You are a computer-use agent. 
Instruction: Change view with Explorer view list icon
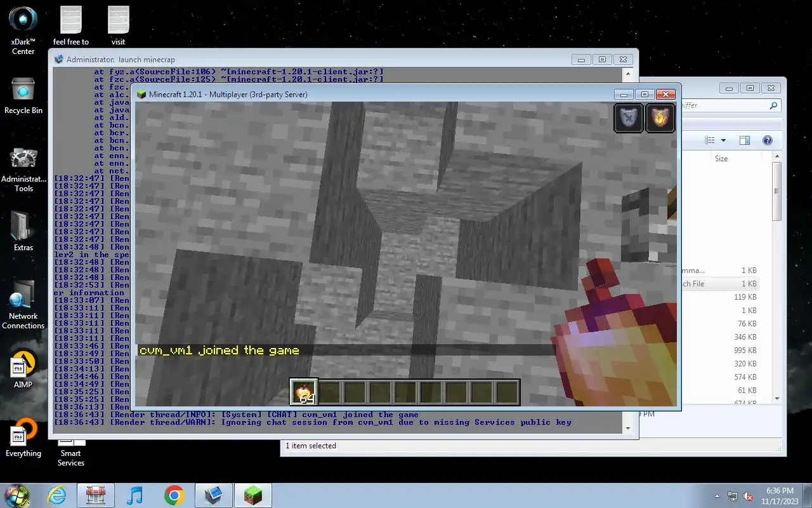710,140
